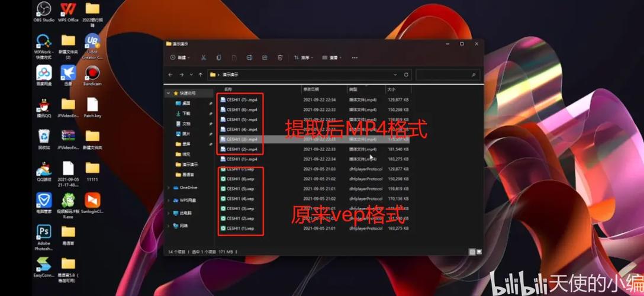Switch to large thumbnails view in status bar
The height and width of the screenshot is (296, 644).
pyautogui.click(x=479, y=251)
